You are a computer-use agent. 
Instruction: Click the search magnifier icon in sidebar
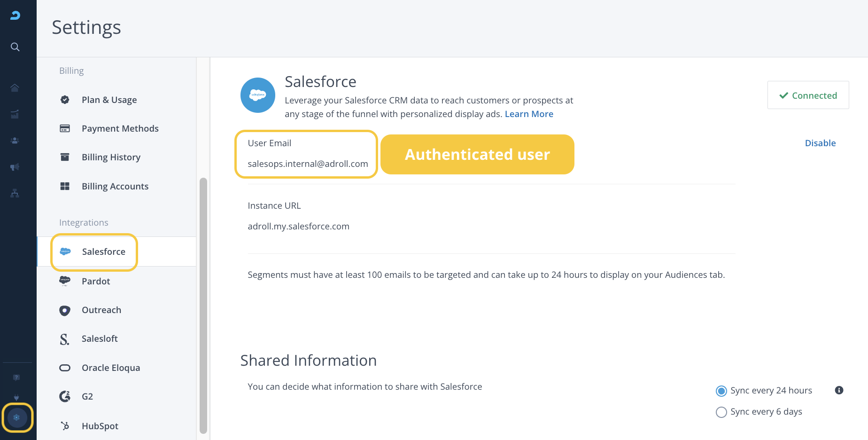tap(15, 47)
